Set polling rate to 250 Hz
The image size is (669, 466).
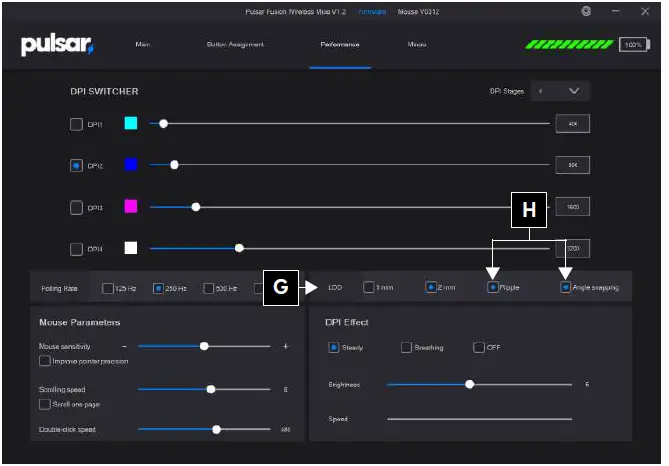click(158, 288)
